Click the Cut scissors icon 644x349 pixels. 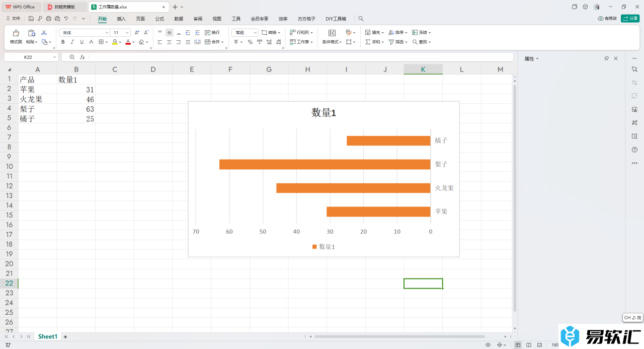[44, 33]
